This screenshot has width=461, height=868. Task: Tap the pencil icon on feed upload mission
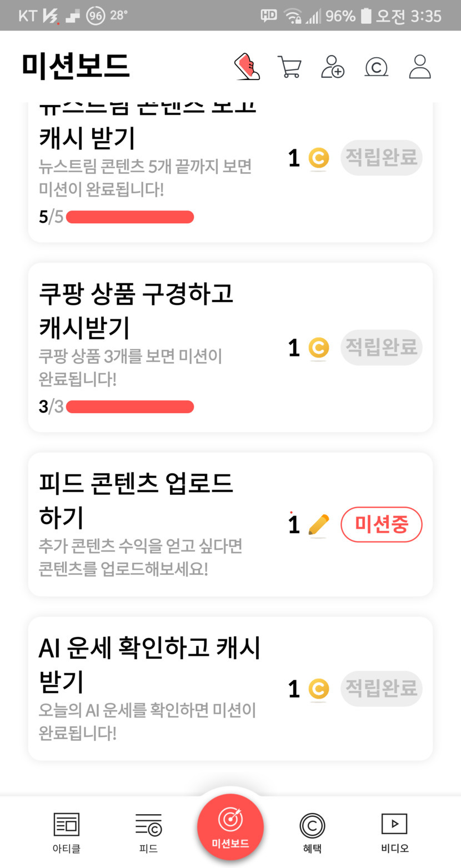point(318,525)
